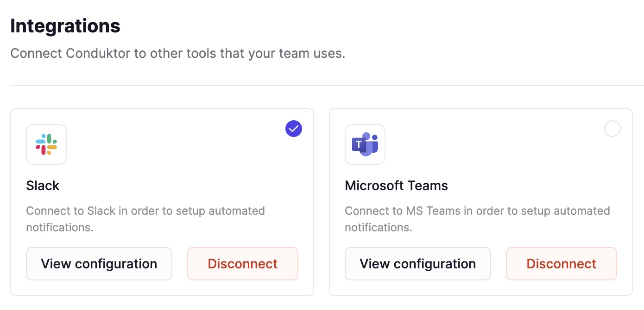Open View configuration for Microsoft Teams

418,264
